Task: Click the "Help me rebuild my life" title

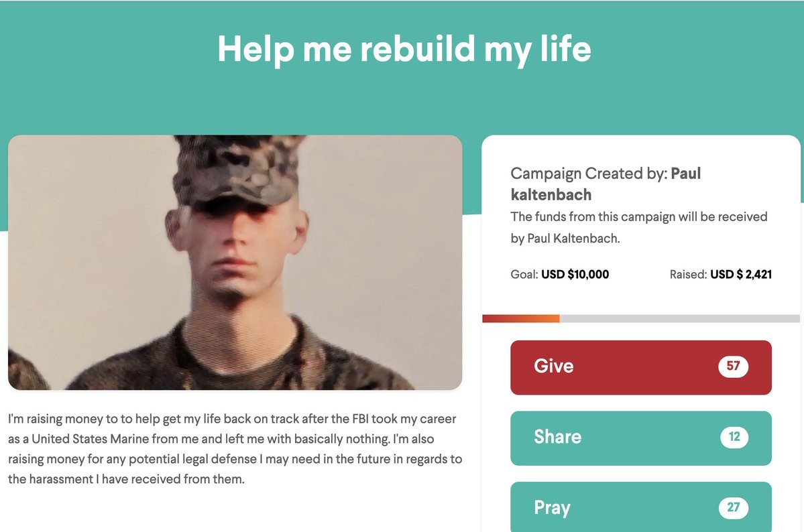Action: coord(404,49)
